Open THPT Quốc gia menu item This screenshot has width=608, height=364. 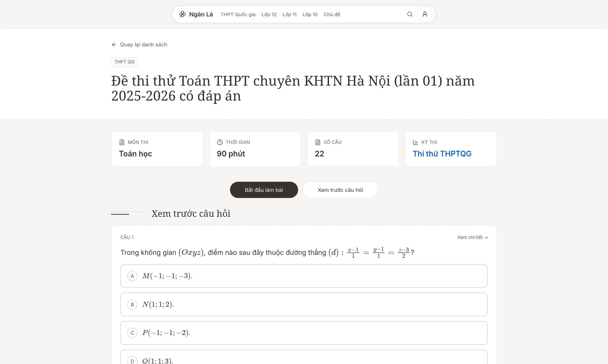tap(238, 15)
